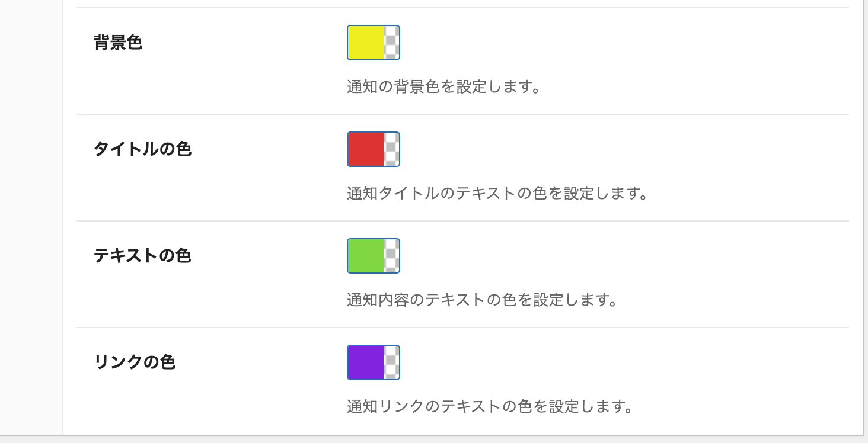Image resolution: width=868 pixels, height=443 pixels.
Task: Open the color picker for notification content text
Action: 374,256
